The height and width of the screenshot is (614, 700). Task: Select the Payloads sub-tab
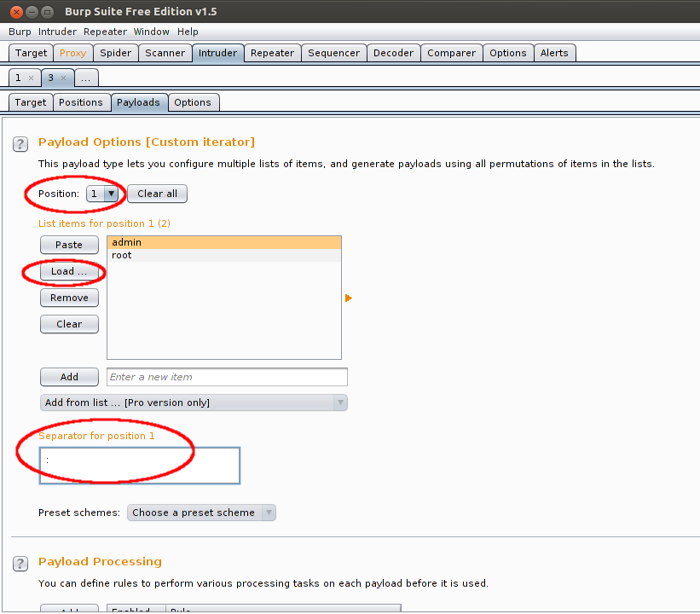point(138,102)
